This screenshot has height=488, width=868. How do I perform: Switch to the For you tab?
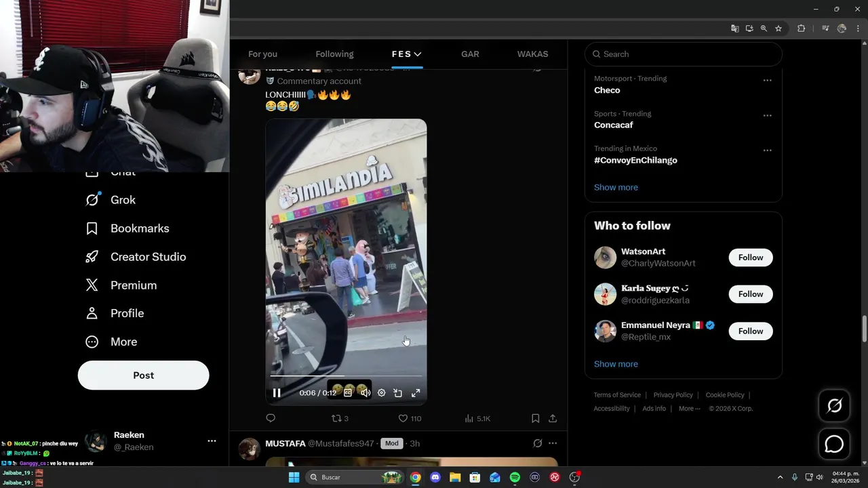click(262, 54)
